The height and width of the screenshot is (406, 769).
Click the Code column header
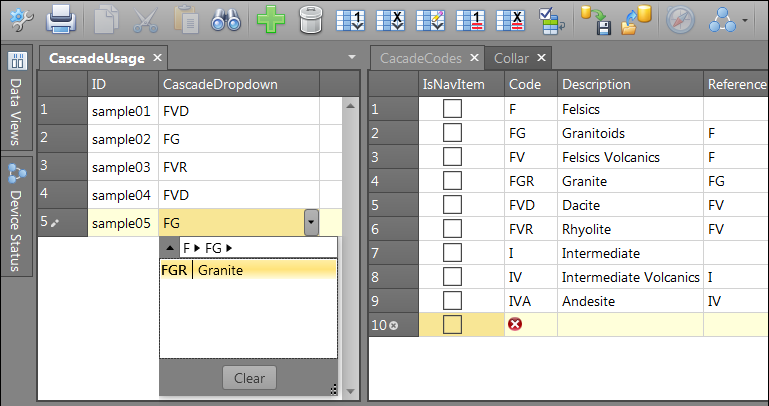[x=531, y=84]
